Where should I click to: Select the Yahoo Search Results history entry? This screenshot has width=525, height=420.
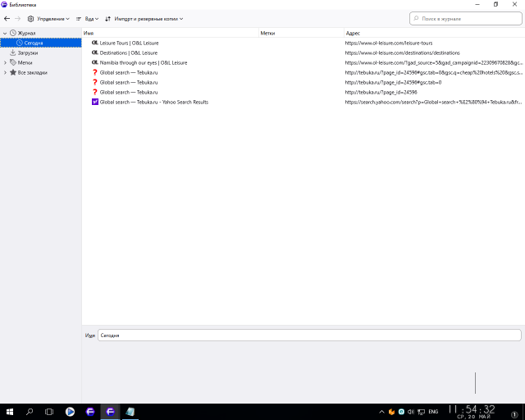154,103
